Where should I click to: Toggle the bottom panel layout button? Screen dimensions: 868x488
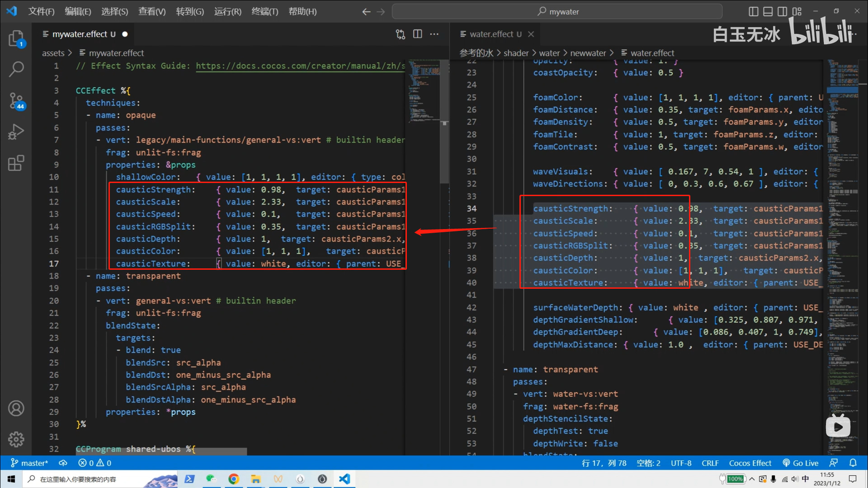pos(768,11)
